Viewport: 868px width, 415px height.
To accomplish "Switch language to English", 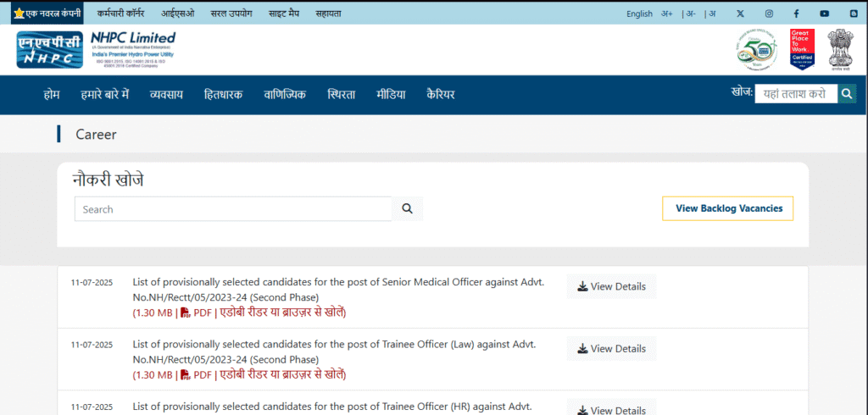I will click(639, 14).
